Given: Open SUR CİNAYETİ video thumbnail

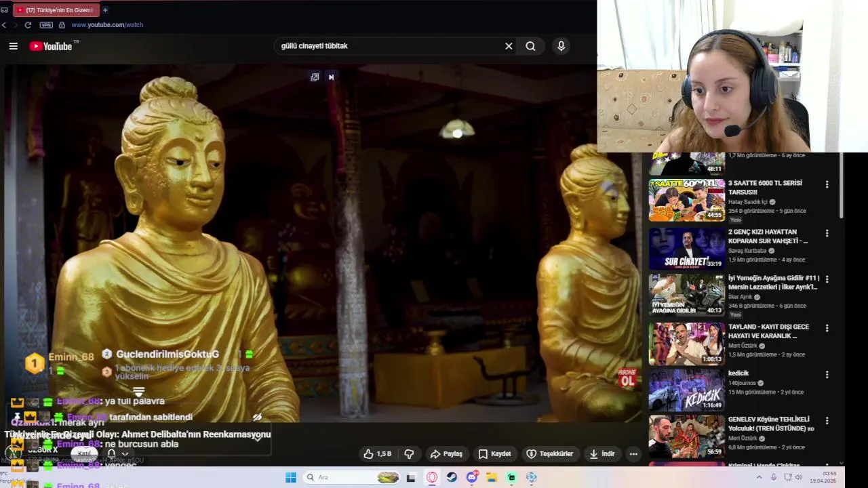Looking at the screenshot, I should click(x=687, y=249).
